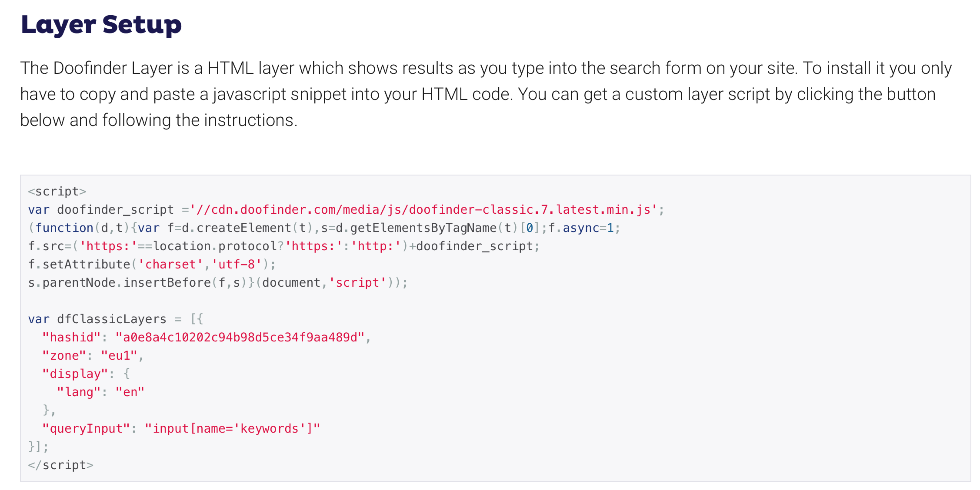Click the "display": { line
This screenshot has width=980, height=490.
tap(86, 374)
